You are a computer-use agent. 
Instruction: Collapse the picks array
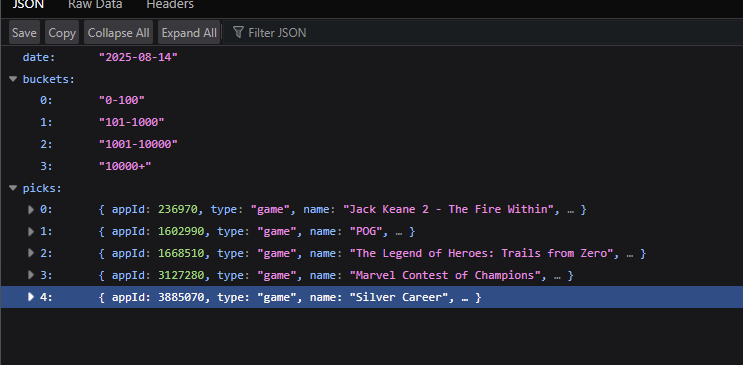(x=13, y=188)
